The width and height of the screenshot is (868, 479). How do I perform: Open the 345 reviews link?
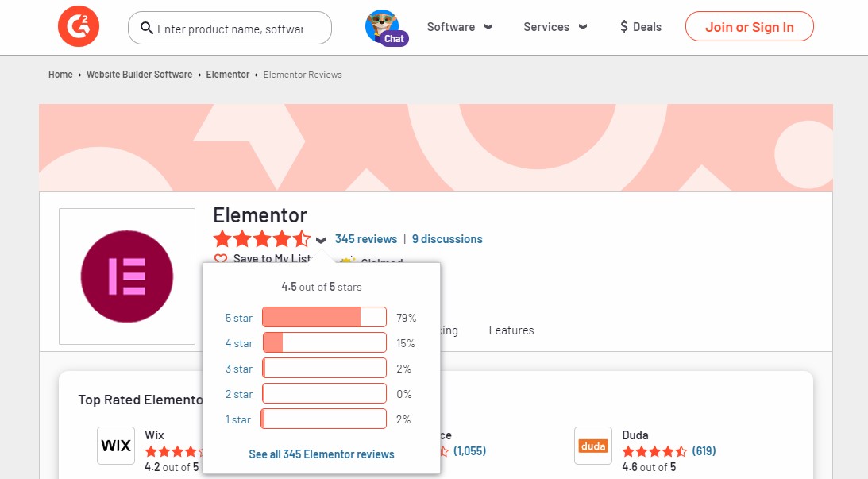[366, 238]
